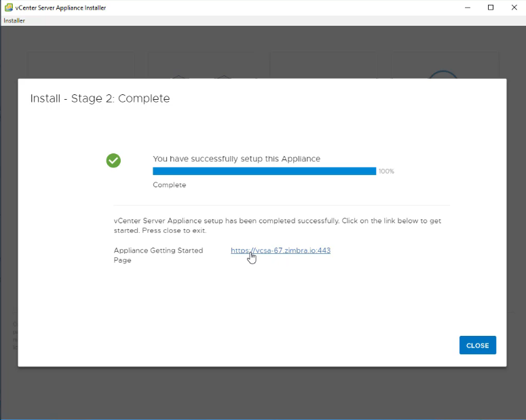Open the https://vcsa-67.zimbra.io:443 link

[x=280, y=250]
